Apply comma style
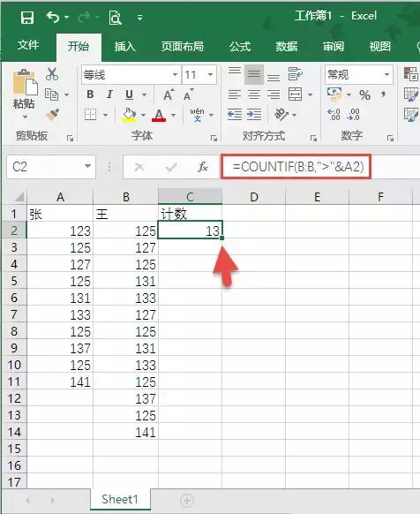 [383, 94]
